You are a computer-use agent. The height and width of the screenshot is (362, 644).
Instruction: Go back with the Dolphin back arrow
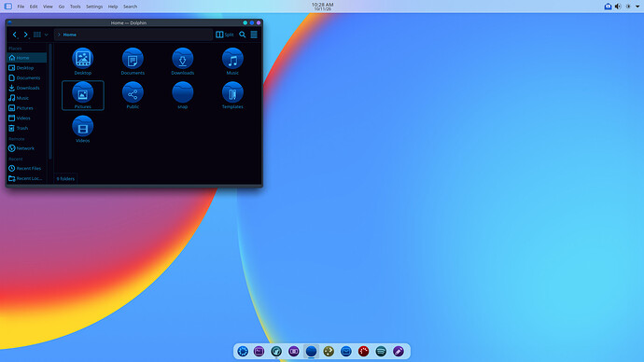click(x=15, y=35)
